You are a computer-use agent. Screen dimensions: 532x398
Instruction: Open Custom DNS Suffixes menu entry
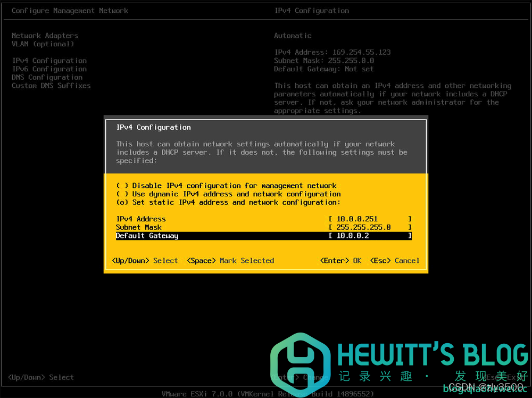pos(51,86)
